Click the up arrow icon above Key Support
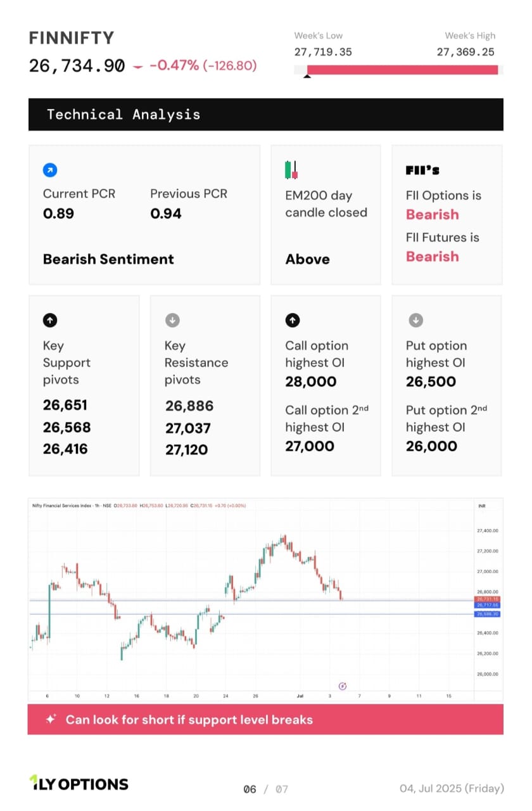 tap(50, 321)
